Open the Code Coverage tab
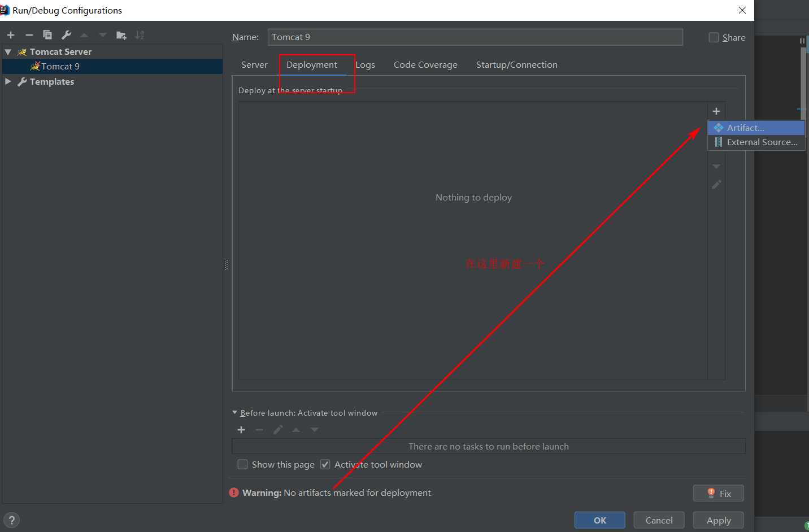809x532 pixels. pyautogui.click(x=425, y=65)
